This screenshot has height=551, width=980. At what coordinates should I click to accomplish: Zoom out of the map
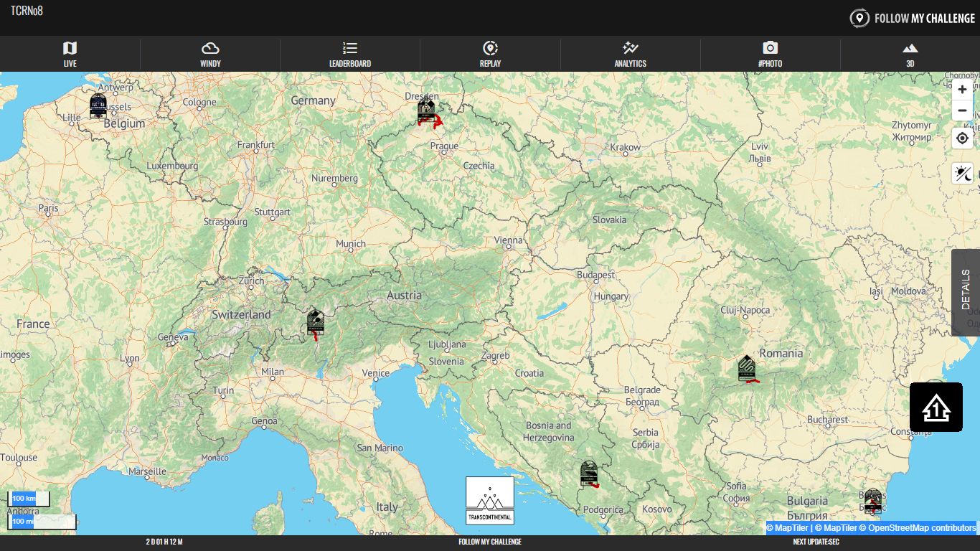coord(962,110)
